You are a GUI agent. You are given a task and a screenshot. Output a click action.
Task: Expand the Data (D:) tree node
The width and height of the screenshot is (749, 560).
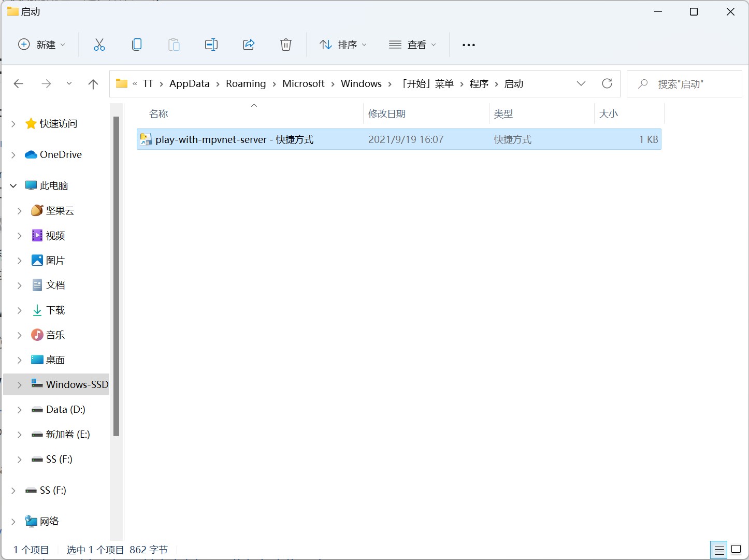point(20,409)
